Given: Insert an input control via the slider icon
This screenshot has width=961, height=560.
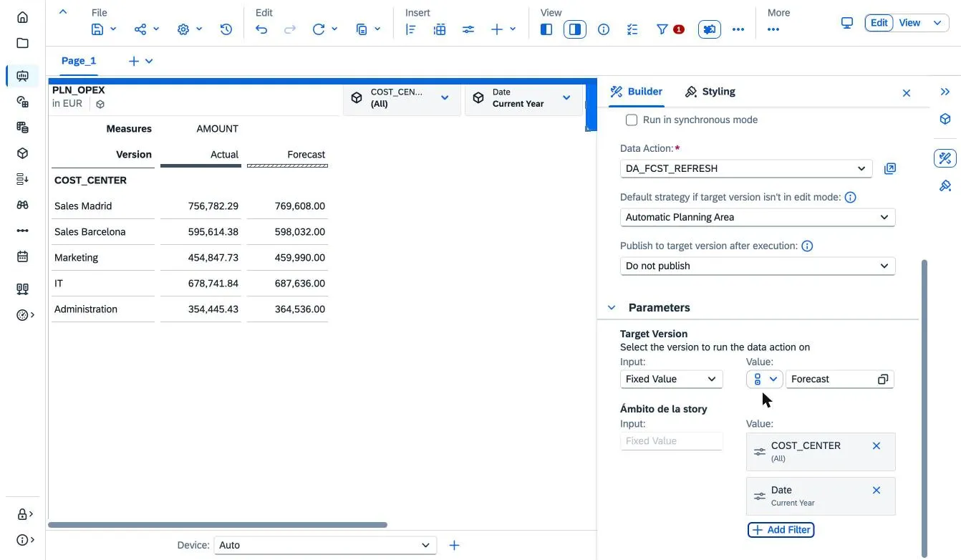Looking at the screenshot, I should point(468,29).
